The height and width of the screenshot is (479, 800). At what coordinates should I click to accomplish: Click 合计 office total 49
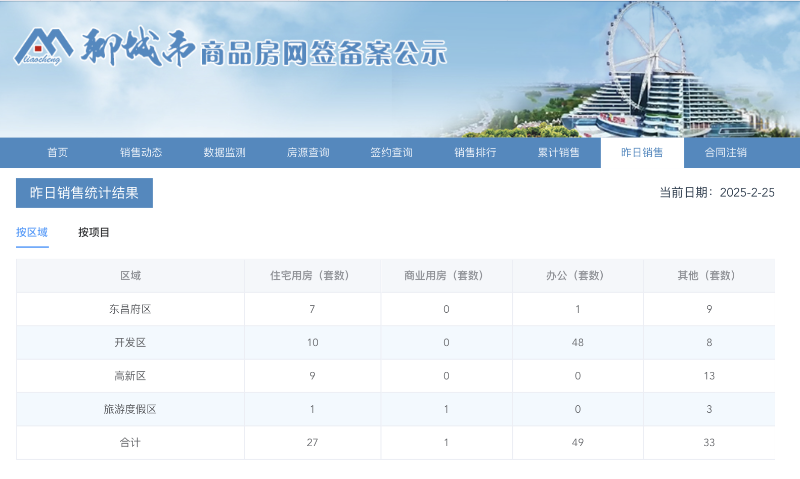click(578, 443)
